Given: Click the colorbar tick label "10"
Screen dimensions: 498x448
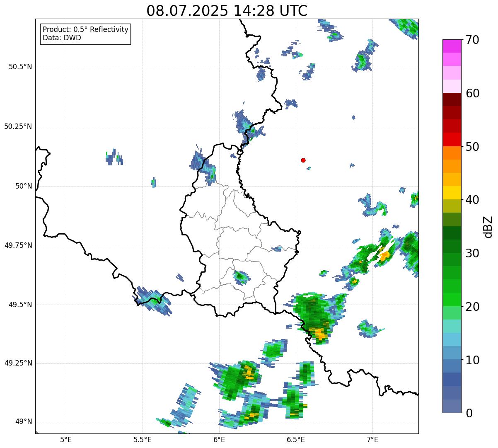Looking at the screenshot, I should [x=472, y=361].
